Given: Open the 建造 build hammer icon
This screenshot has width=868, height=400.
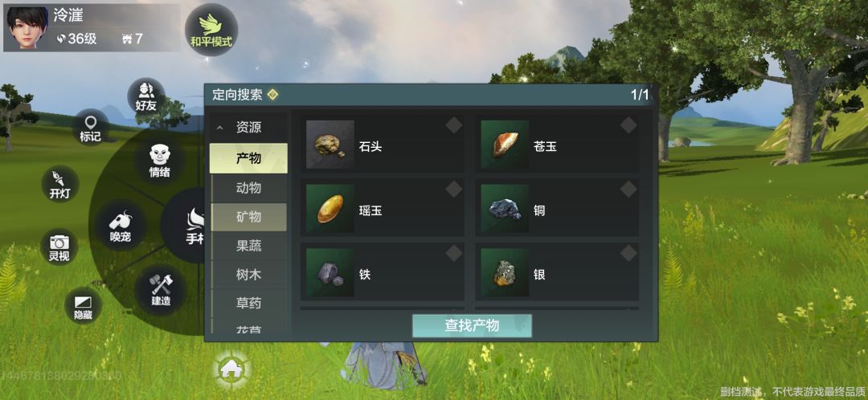Looking at the screenshot, I should coord(161,290).
